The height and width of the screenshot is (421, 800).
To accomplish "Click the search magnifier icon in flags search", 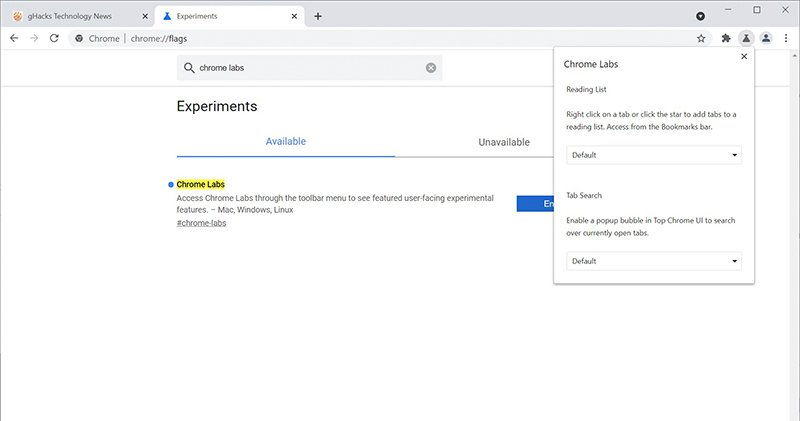I will (x=189, y=68).
